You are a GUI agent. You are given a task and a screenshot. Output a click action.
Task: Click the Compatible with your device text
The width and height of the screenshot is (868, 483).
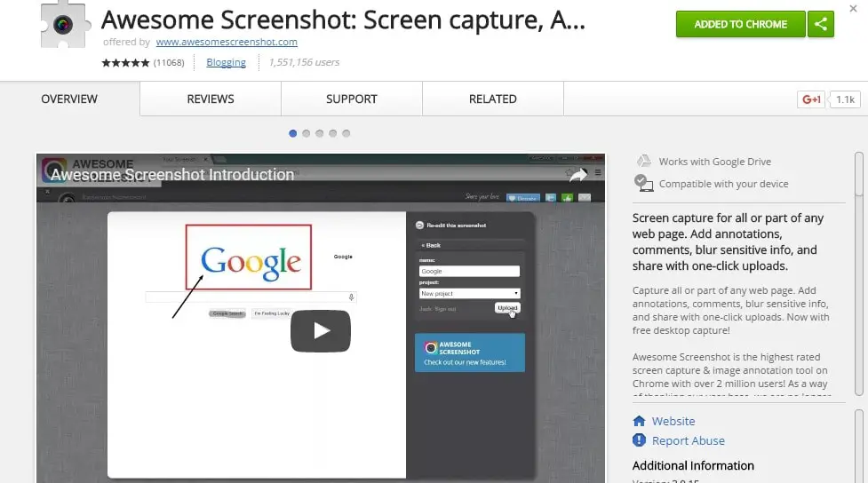[x=723, y=184]
